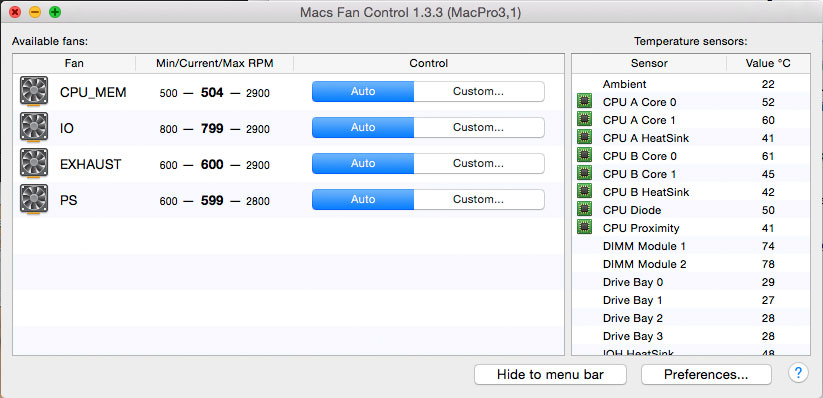
Task: Open Custom control for CPU_MEM fan
Action: click(479, 91)
